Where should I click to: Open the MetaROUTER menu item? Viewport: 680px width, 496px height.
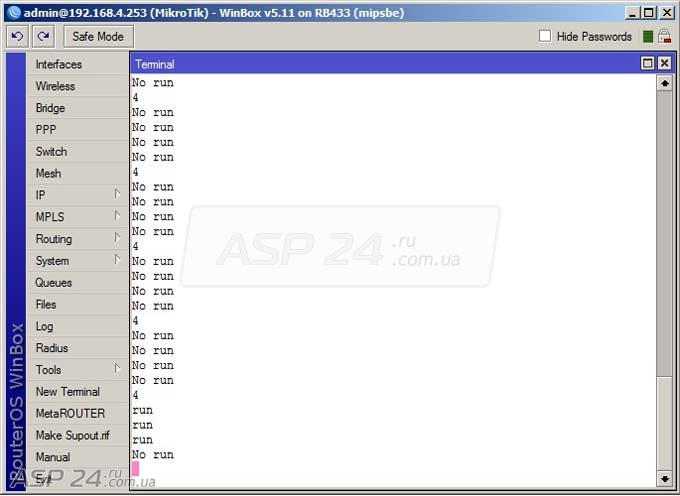coord(78,413)
